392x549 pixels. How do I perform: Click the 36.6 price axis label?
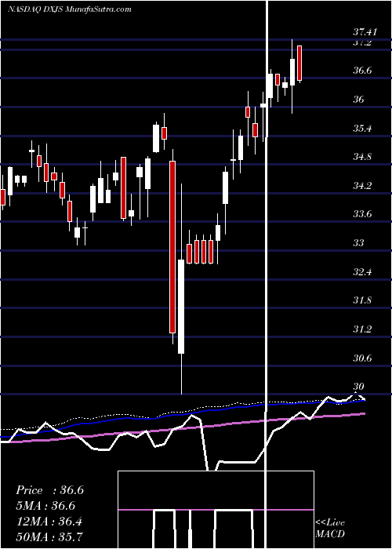point(362,71)
